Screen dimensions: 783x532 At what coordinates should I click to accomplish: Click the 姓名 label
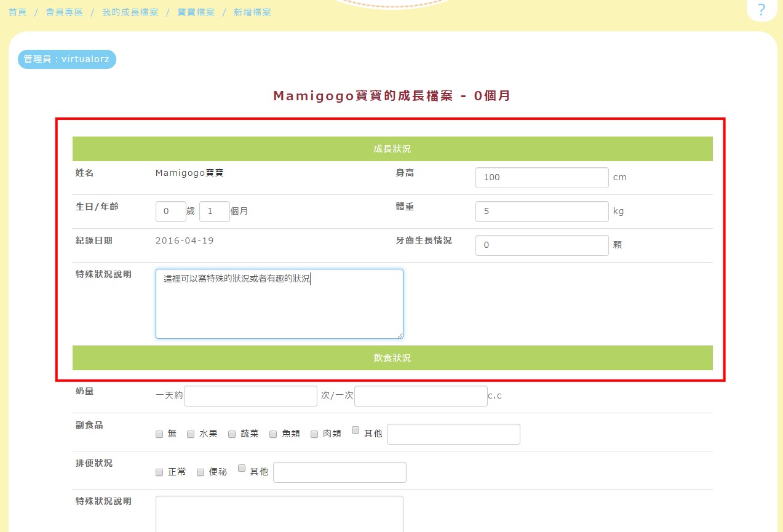85,173
